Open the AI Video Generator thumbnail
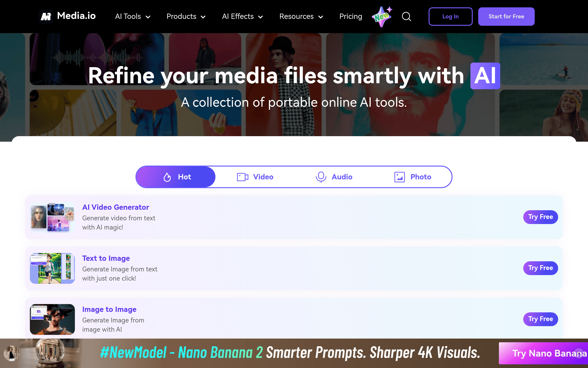This screenshot has height=368, width=588. click(52, 217)
